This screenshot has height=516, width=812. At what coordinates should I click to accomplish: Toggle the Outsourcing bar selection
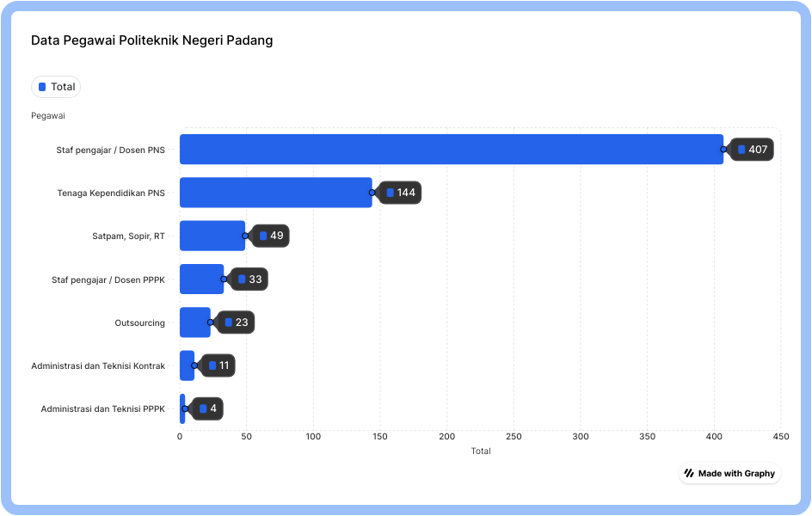194,322
